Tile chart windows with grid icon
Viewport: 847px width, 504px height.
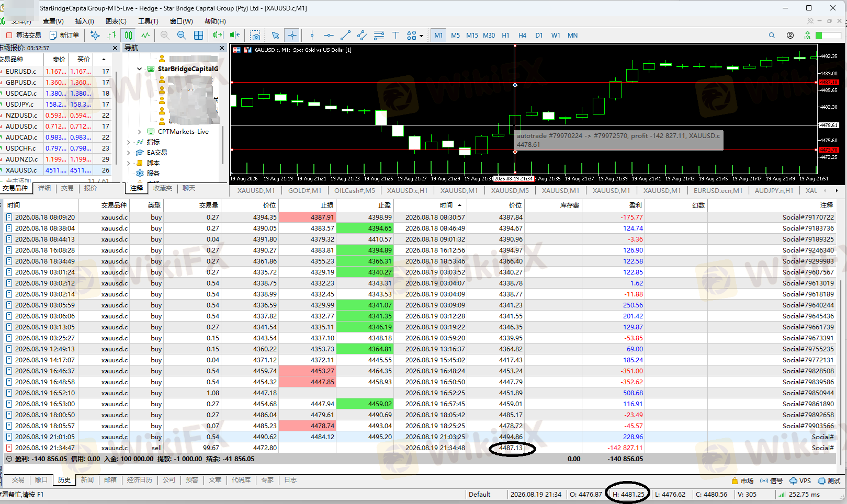click(198, 35)
